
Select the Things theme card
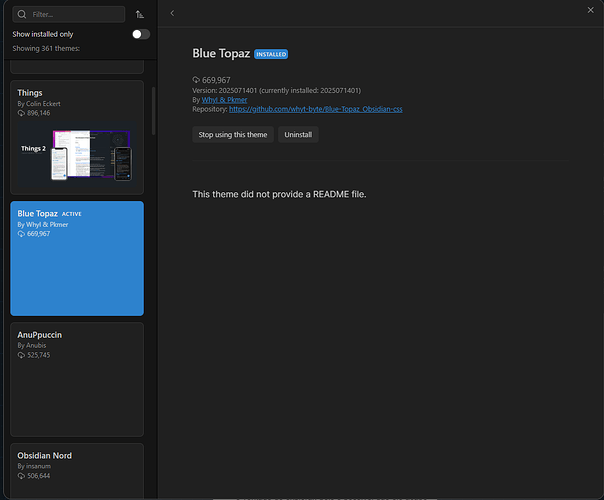77,137
